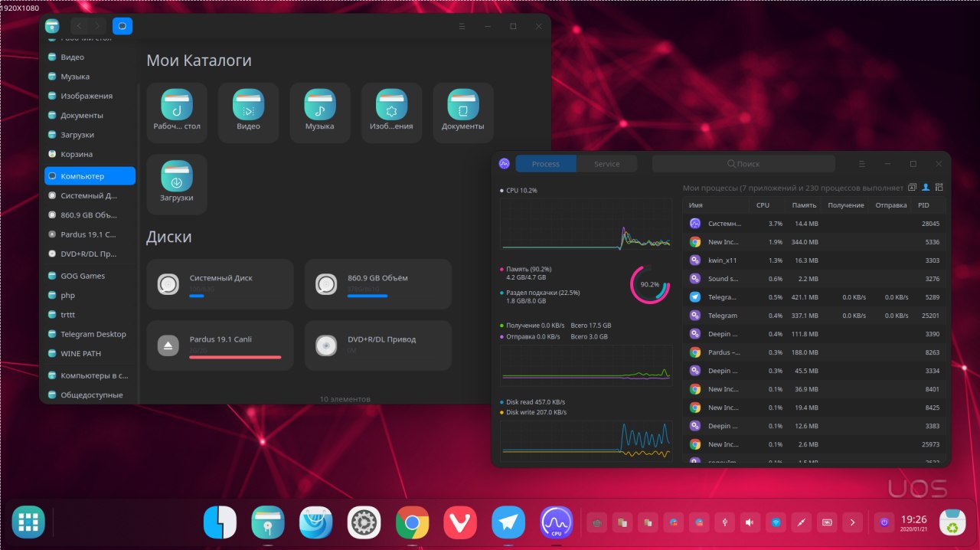Viewport: 980px width, 550px height.
Task: Click the onscreen keyboard tray icon
Action: click(x=597, y=522)
